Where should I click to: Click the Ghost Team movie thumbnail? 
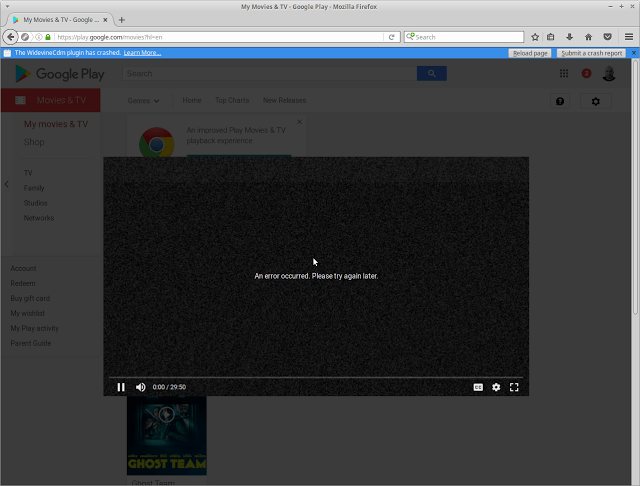[166, 435]
